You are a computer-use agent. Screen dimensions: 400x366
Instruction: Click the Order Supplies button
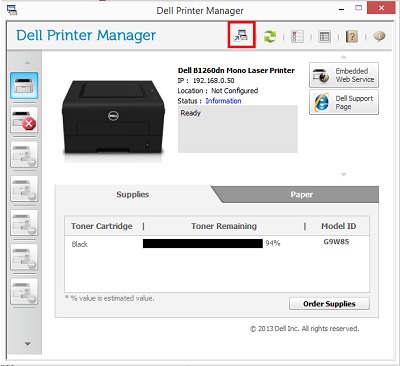[x=329, y=304]
